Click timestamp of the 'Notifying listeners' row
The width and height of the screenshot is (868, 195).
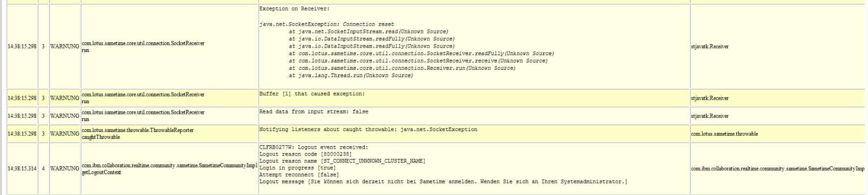coord(22,134)
